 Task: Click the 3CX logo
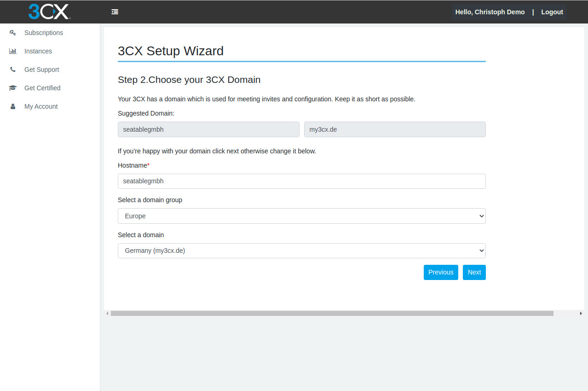click(x=49, y=12)
